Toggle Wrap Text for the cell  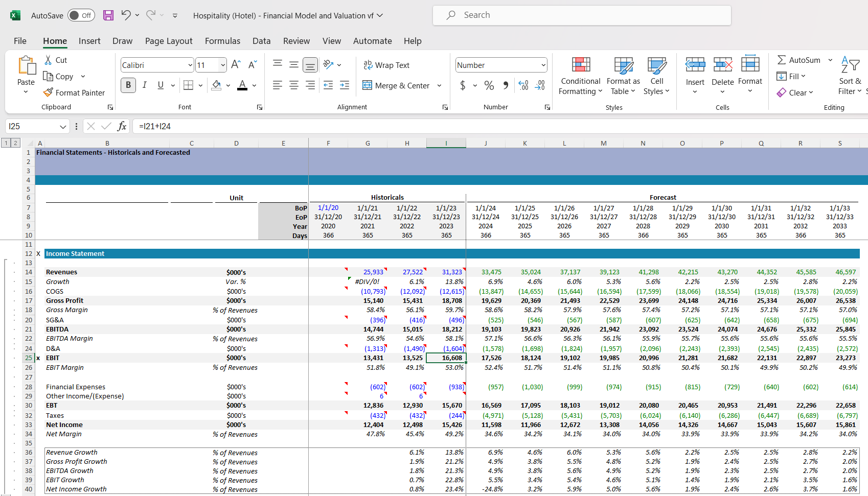(386, 65)
